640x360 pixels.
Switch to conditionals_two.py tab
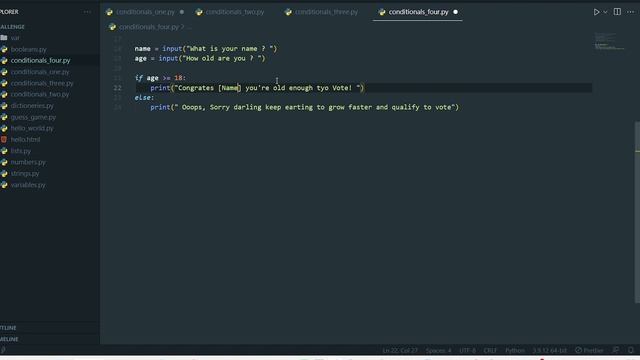[x=235, y=12]
